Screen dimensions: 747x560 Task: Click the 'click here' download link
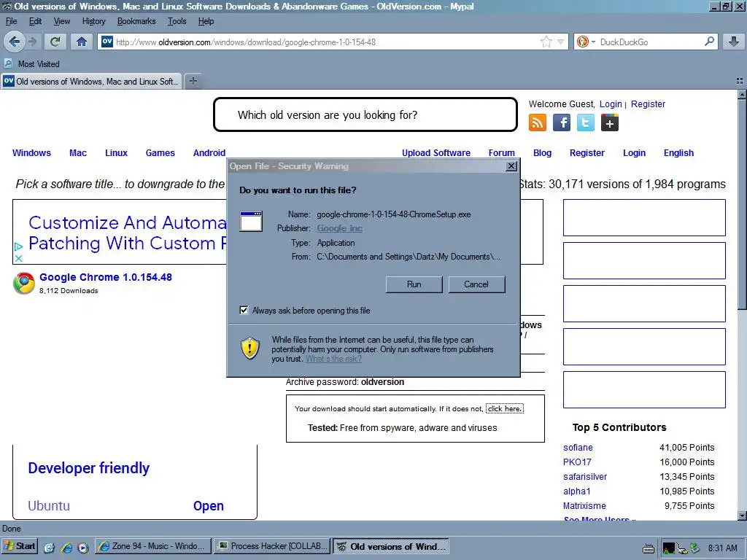[x=505, y=408]
